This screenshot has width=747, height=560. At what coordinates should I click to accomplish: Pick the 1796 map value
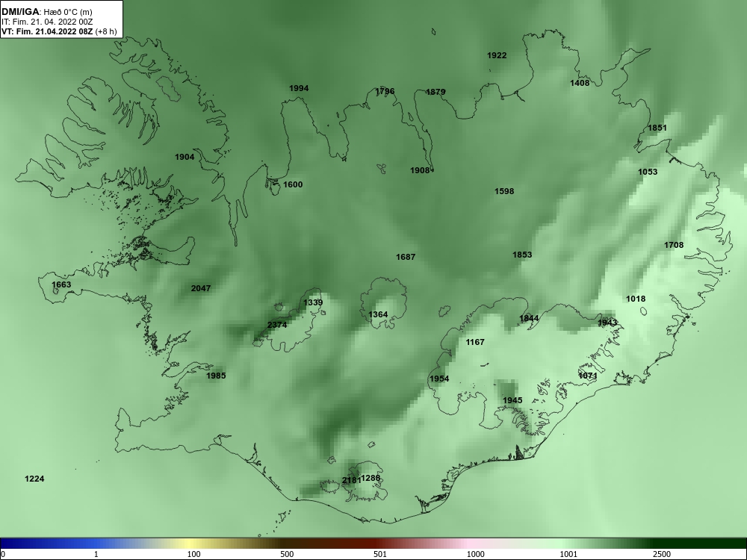(x=385, y=91)
